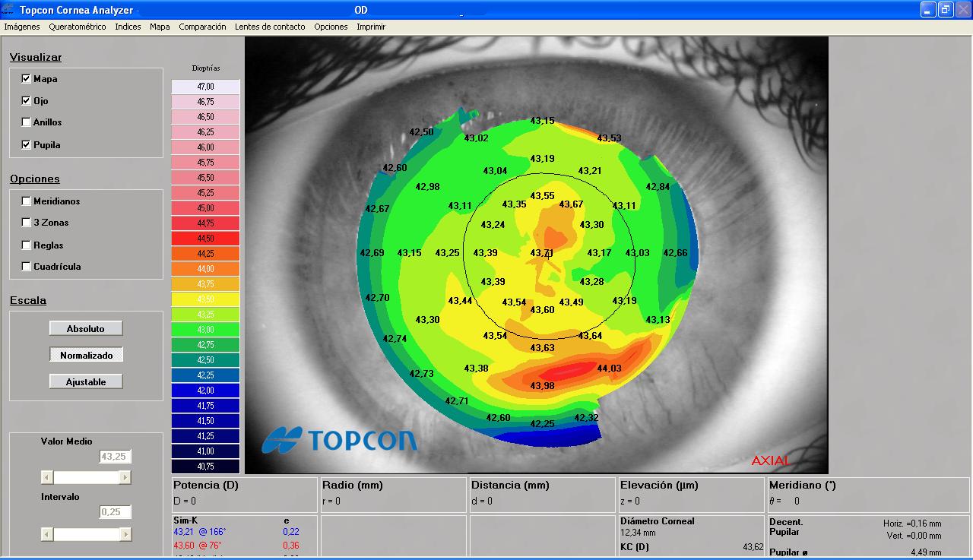
Task: Click the 40,75 color swatch
Action: [205, 467]
